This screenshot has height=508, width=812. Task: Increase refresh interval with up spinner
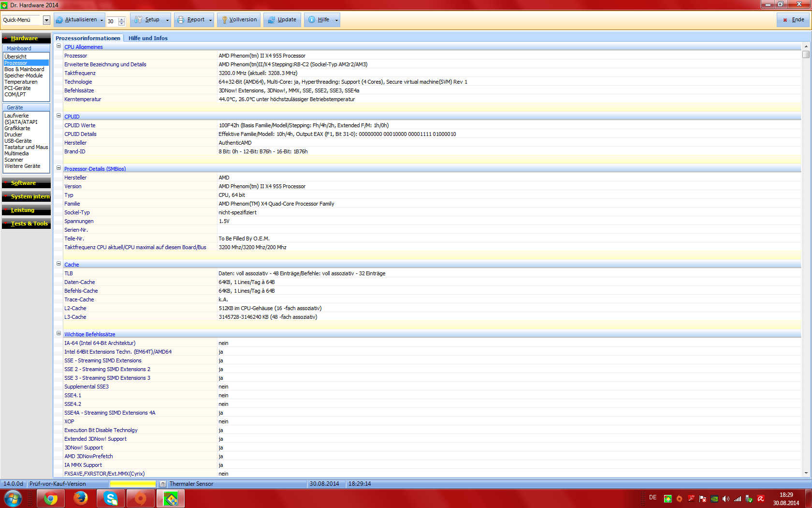click(121, 19)
